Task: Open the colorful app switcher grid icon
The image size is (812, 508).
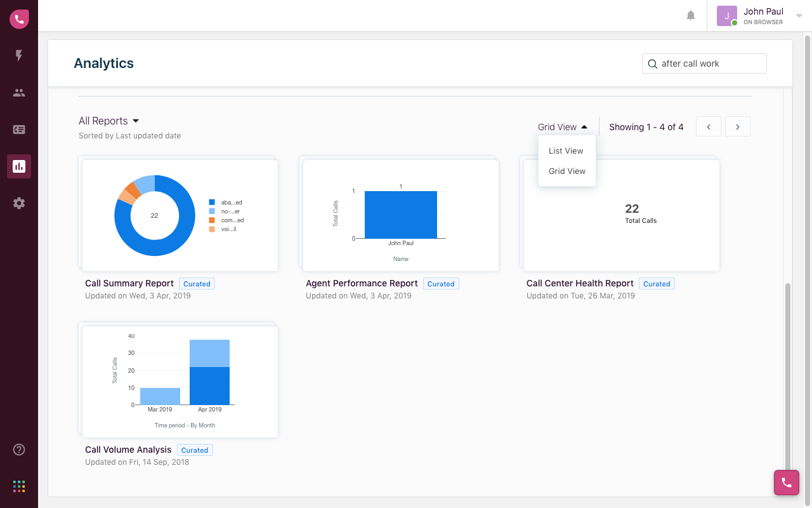Action: 19,486
